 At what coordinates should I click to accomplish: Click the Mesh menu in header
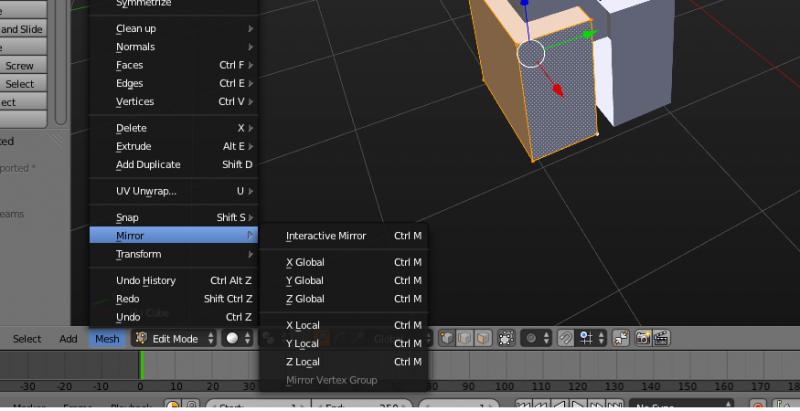pos(107,339)
